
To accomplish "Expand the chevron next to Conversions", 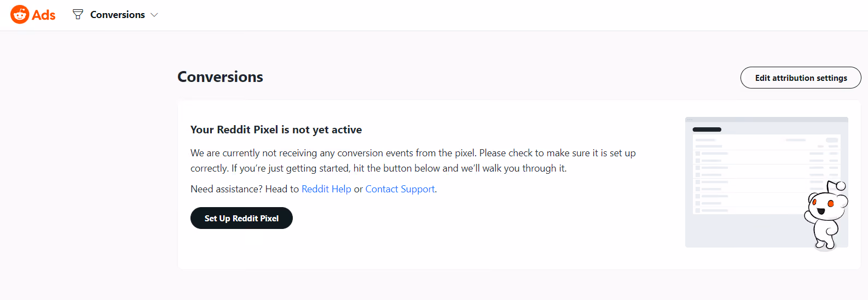I will (x=154, y=15).
